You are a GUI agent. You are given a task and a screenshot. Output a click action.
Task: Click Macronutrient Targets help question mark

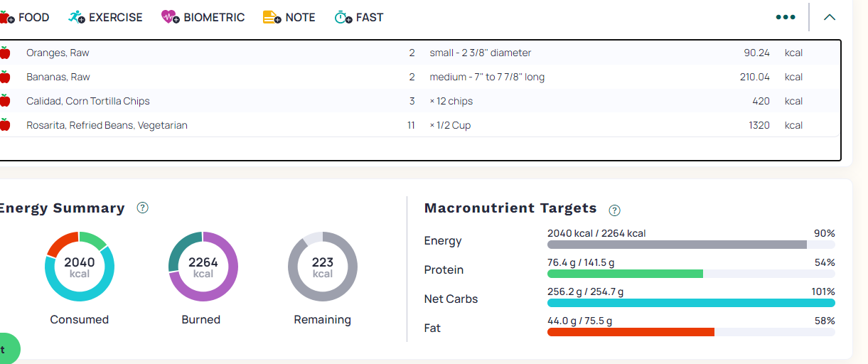pos(615,210)
